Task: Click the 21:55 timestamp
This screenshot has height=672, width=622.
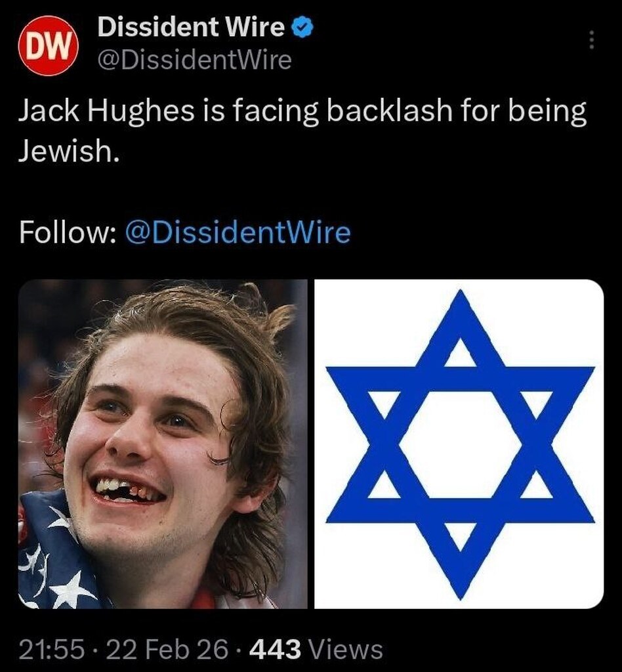Action: pyautogui.click(x=51, y=649)
